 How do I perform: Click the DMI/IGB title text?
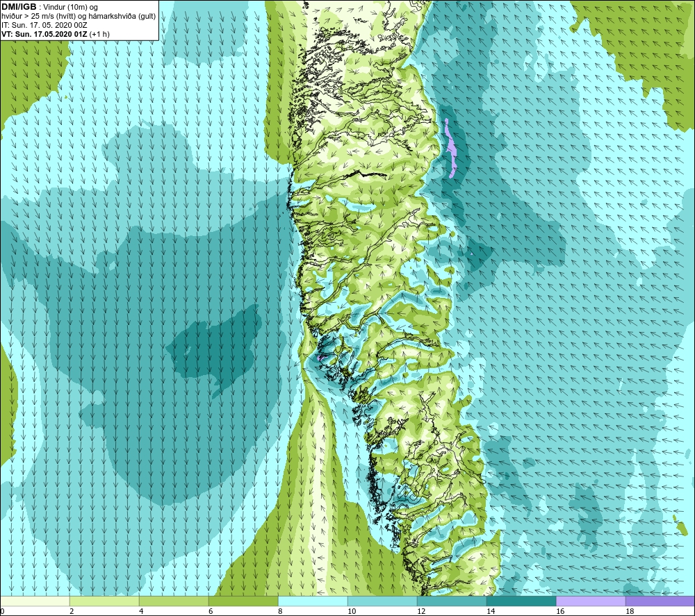[19, 7]
